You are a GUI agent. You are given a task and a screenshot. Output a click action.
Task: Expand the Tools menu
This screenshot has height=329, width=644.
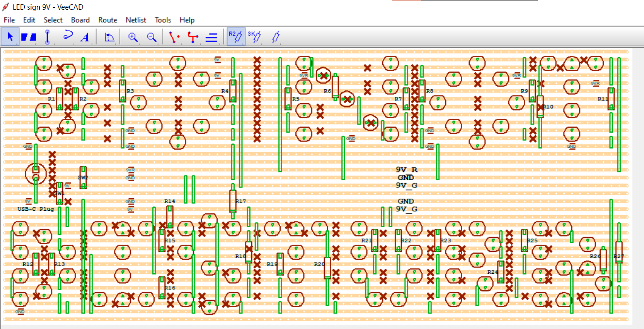(x=162, y=20)
